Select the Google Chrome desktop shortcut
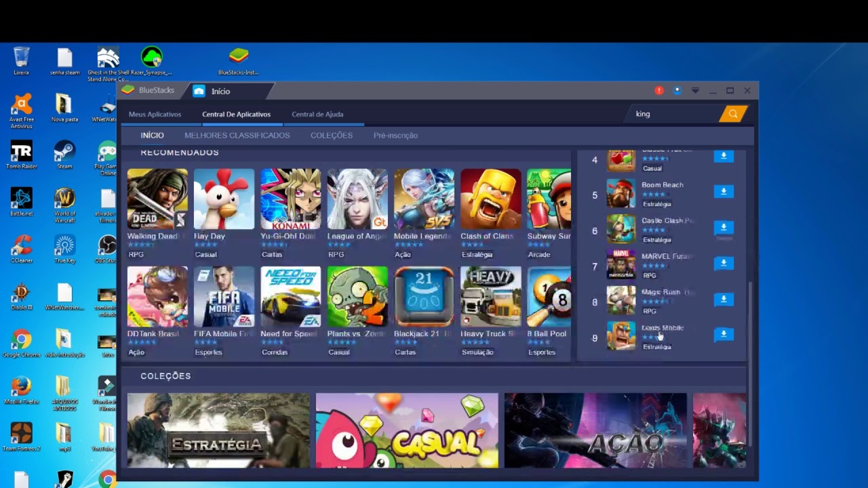868x488 pixels. coord(21,344)
